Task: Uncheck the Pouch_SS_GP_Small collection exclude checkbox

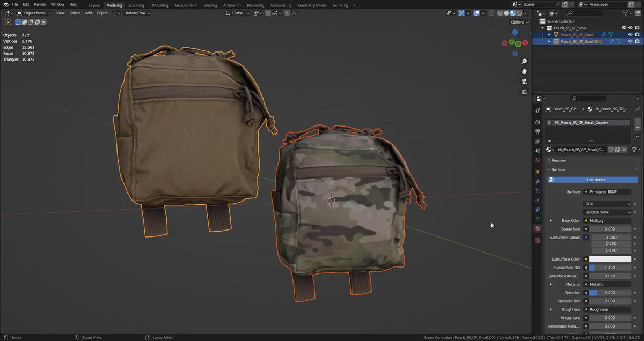Action: (x=624, y=28)
